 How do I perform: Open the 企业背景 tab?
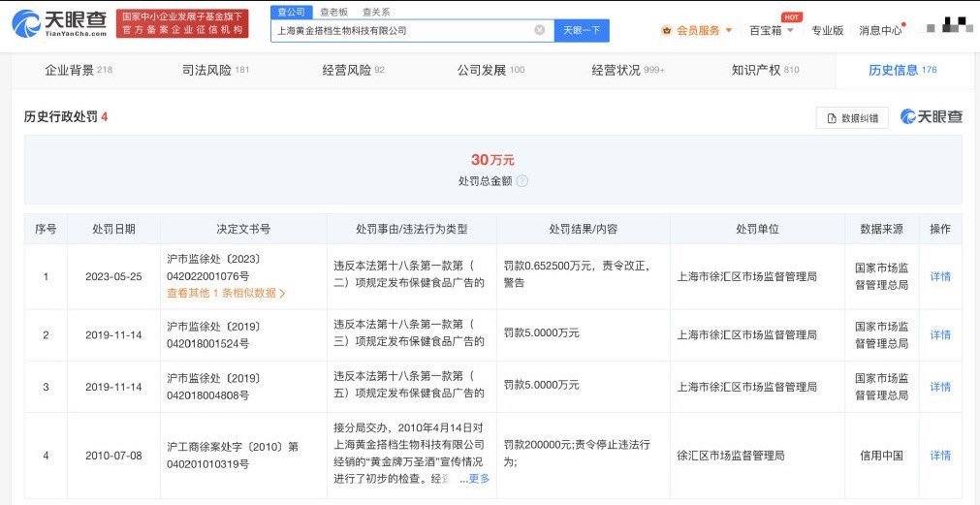pos(79,71)
